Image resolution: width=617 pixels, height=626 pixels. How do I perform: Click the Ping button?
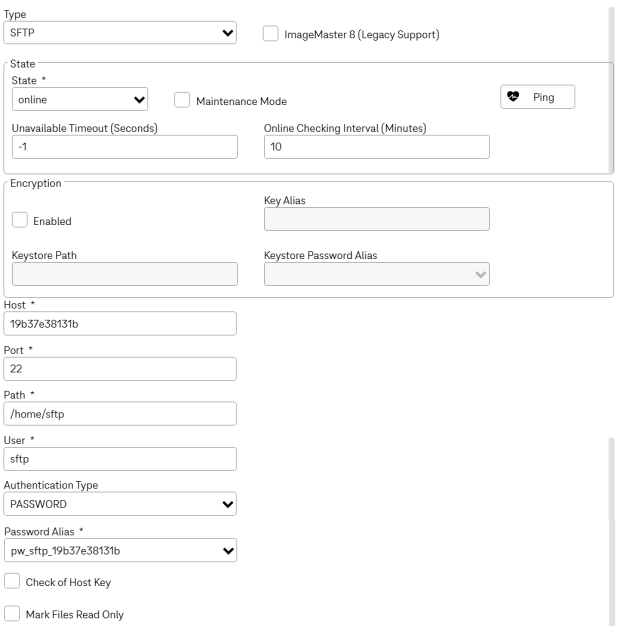click(x=538, y=97)
